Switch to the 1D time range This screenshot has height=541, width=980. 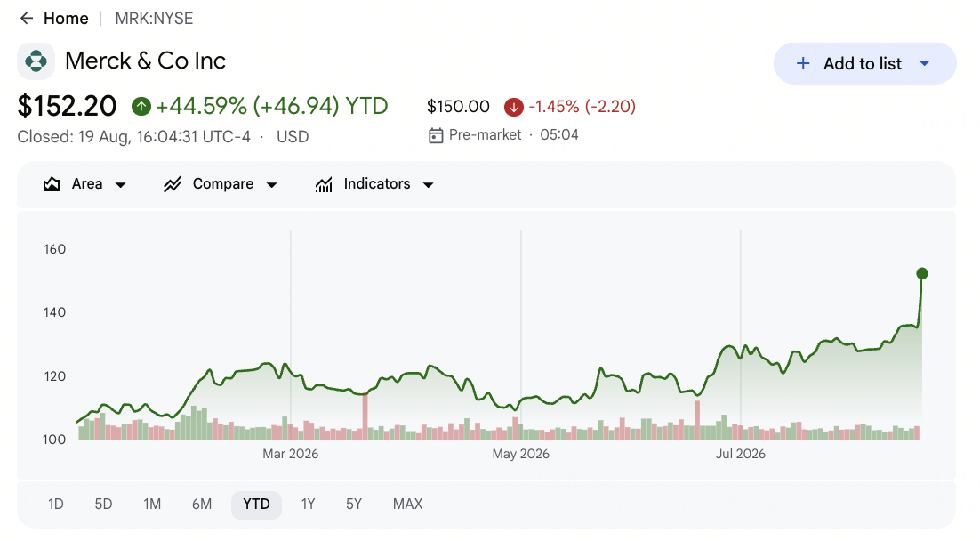click(56, 505)
